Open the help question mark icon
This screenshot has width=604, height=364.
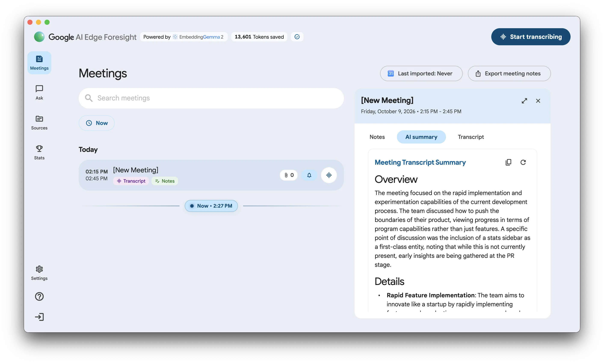39,296
